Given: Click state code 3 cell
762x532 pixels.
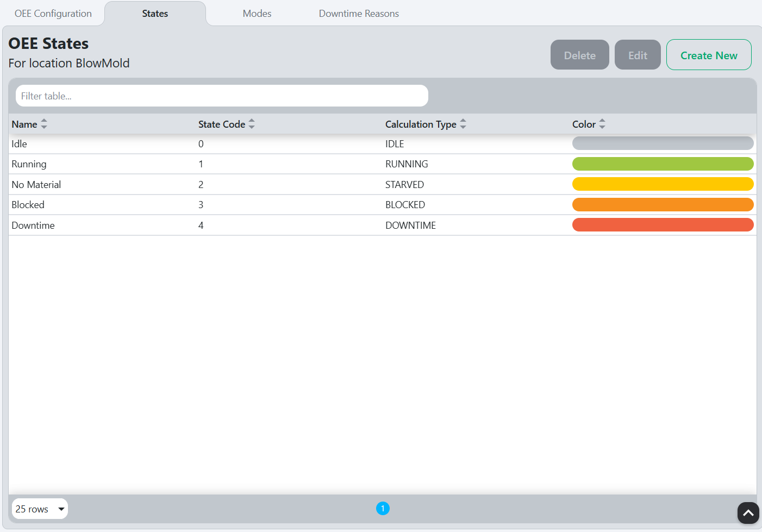Looking at the screenshot, I should coord(201,205).
